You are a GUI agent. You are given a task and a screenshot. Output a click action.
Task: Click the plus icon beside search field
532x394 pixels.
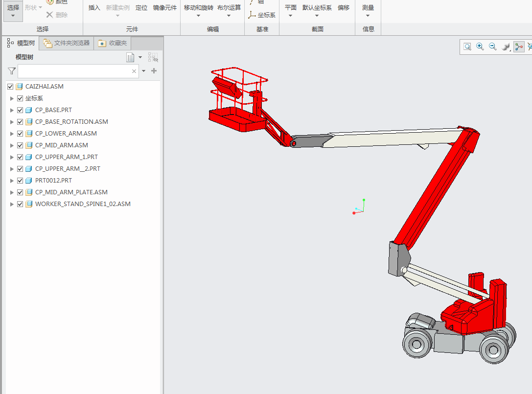(154, 70)
